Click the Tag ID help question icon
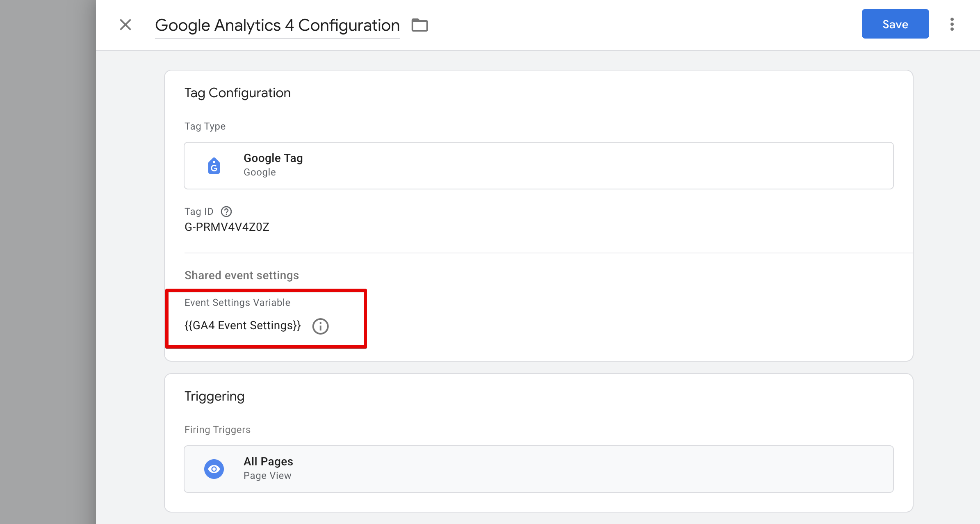The image size is (980, 524). coord(226,212)
